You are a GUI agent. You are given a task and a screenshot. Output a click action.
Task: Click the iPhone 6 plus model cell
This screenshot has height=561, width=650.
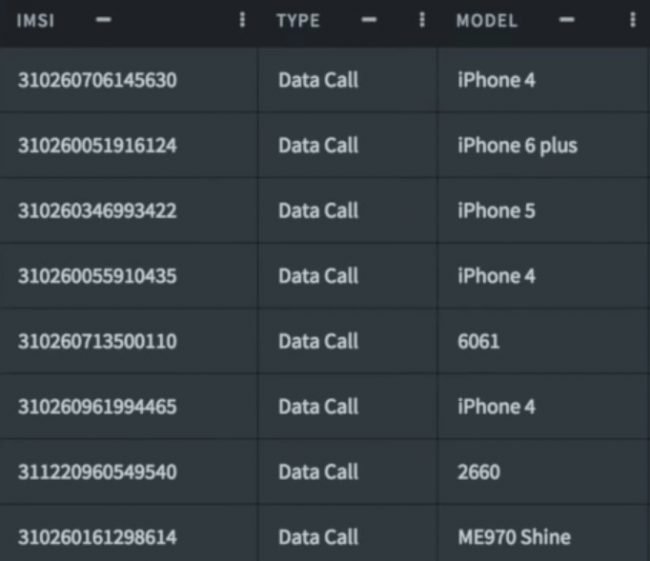coord(517,146)
